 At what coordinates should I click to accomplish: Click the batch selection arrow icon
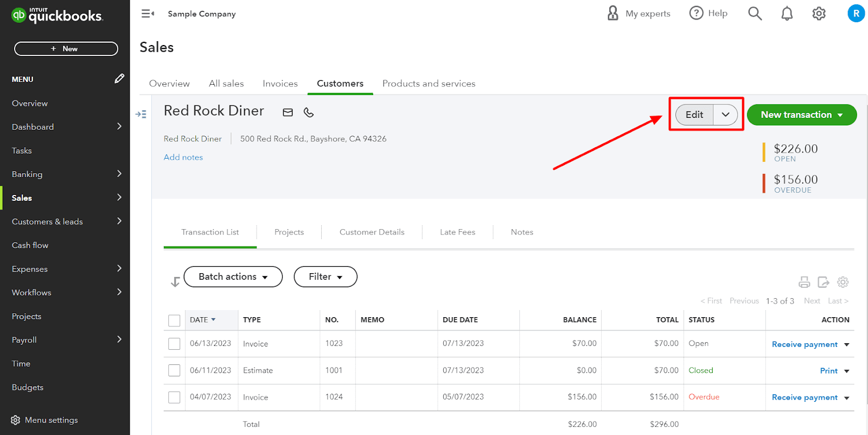tap(175, 282)
